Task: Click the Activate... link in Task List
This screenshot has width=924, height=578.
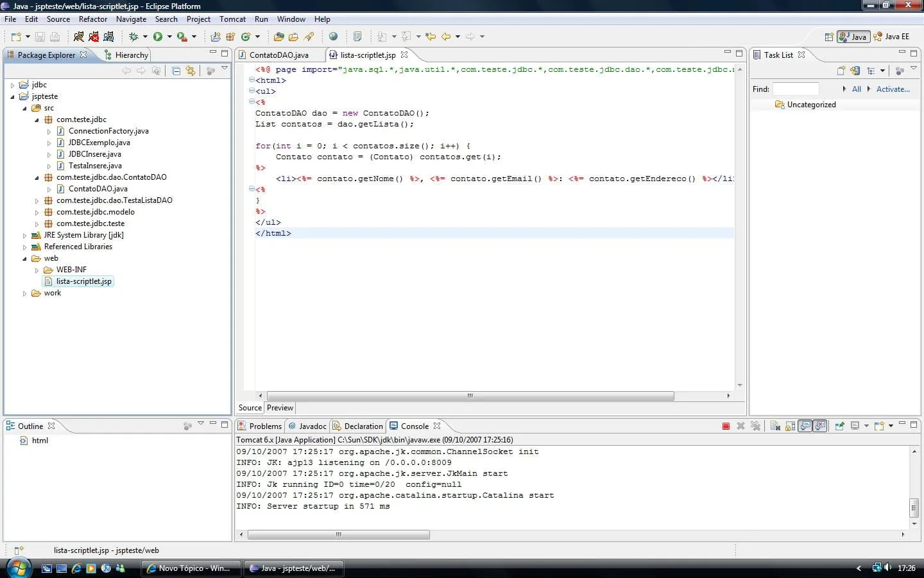Action: 893,89
